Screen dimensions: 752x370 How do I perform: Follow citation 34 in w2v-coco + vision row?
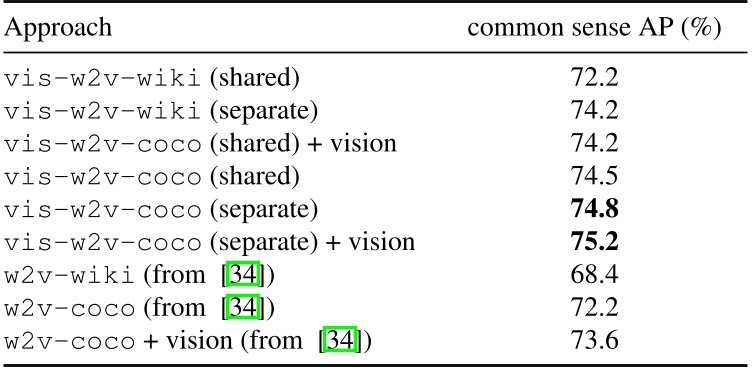[341, 340]
